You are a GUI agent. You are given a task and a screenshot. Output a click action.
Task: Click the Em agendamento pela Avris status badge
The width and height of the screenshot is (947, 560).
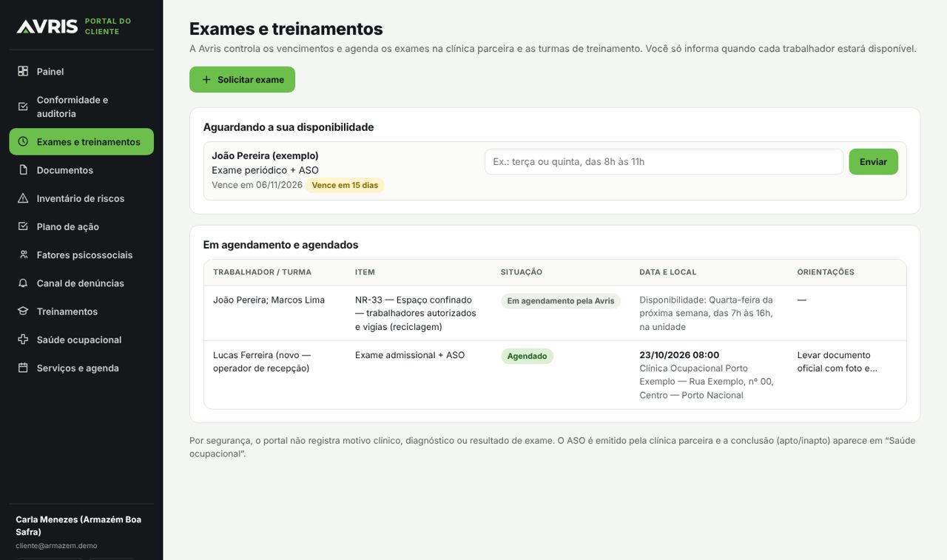pos(561,301)
